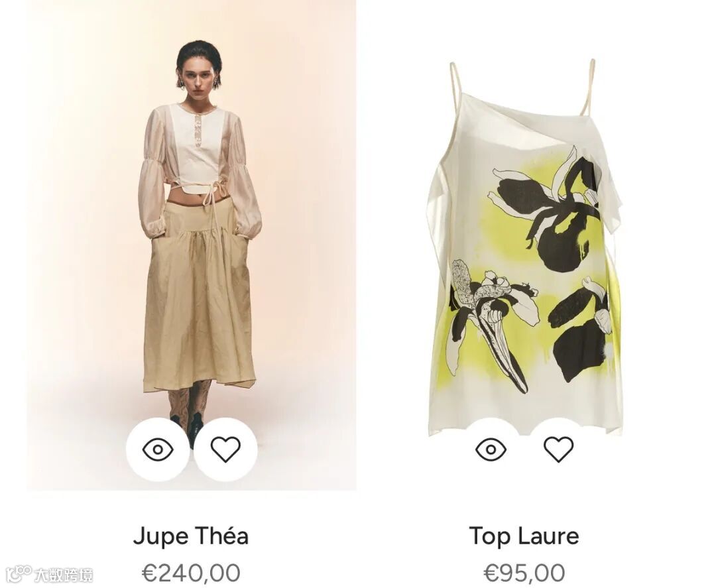716x588 pixels.
Task: Open the Jupe Théa product title link
Action: pyautogui.click(x=191, y=536)
